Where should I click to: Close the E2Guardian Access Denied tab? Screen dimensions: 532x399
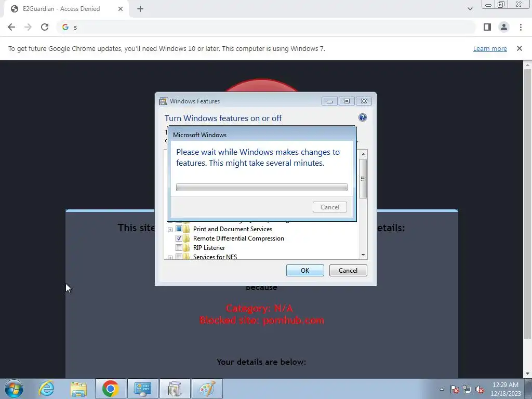click(121, 9)
